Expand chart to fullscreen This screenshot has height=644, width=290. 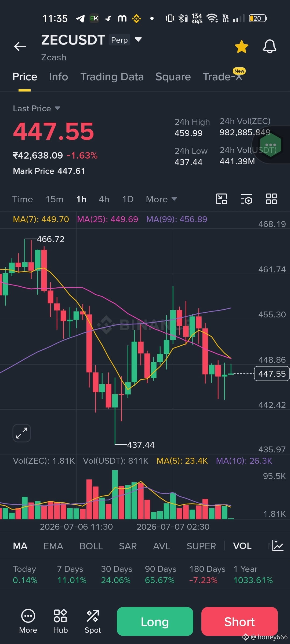pyautogui.click(x=22, y=433)
